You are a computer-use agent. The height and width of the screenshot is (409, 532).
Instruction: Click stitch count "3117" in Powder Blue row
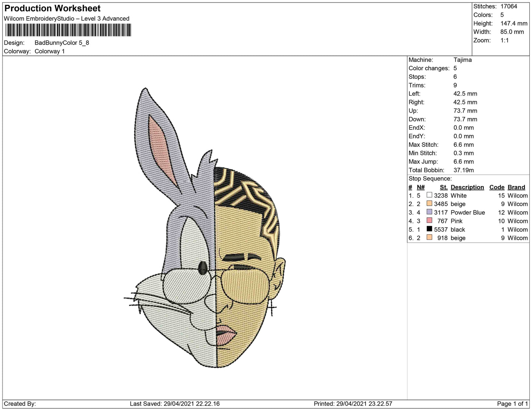pyautogui.click(x=441, y=212)
